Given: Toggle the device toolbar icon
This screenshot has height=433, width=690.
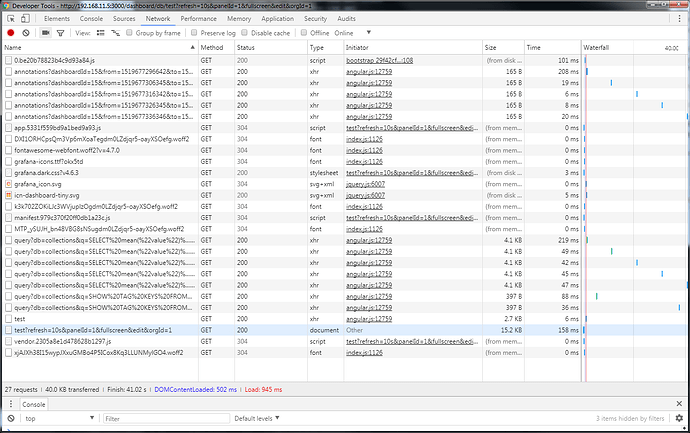Looking at the screenshot, I should click(26, 18).
